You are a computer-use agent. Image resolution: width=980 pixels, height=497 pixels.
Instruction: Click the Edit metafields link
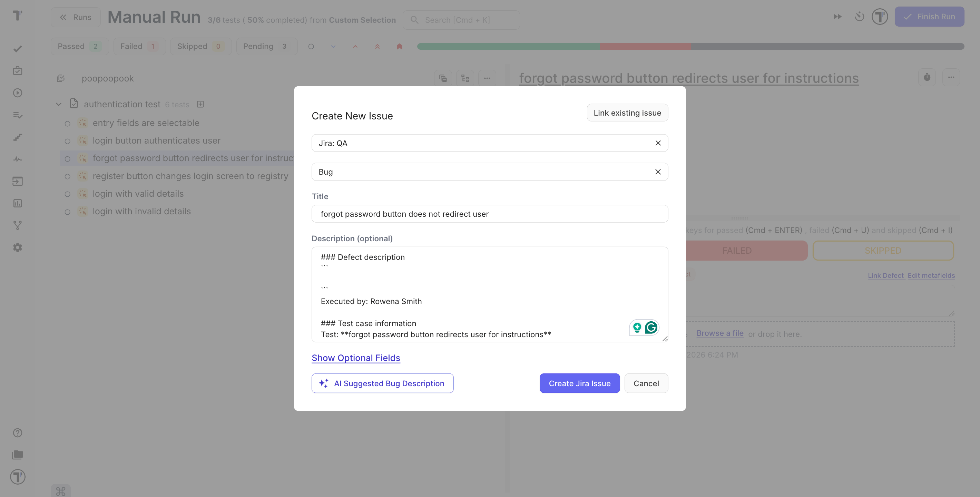931,275
